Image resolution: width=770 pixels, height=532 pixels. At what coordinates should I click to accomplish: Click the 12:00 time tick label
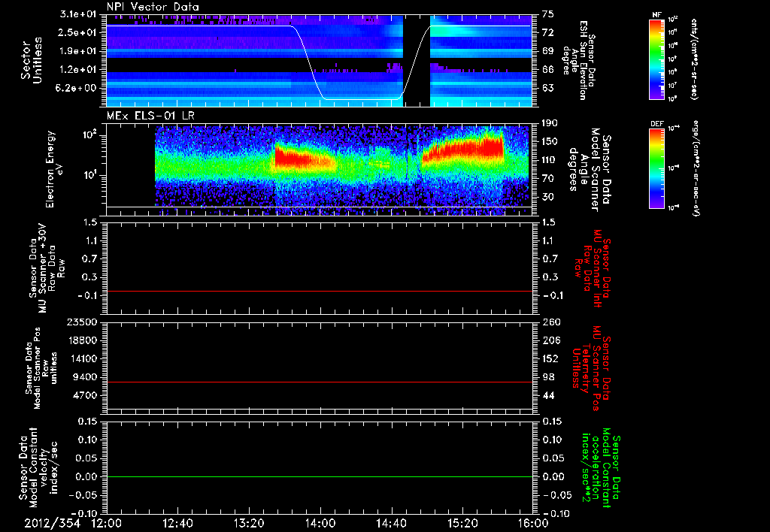click(107, 523)
